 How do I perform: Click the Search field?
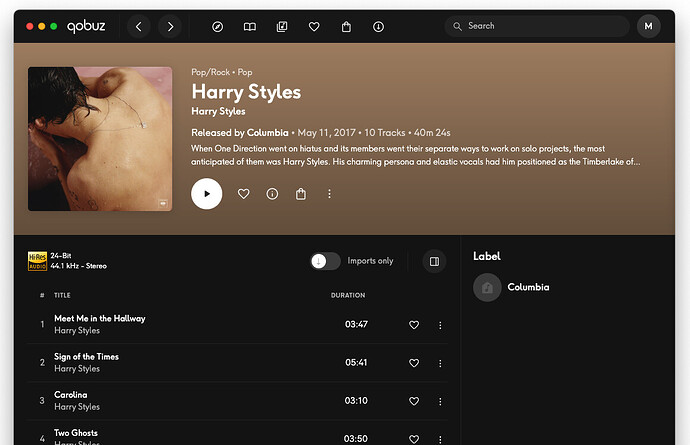[537, 26]
